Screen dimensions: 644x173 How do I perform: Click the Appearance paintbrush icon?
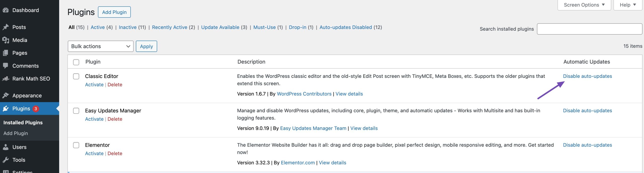coord(6,96)
